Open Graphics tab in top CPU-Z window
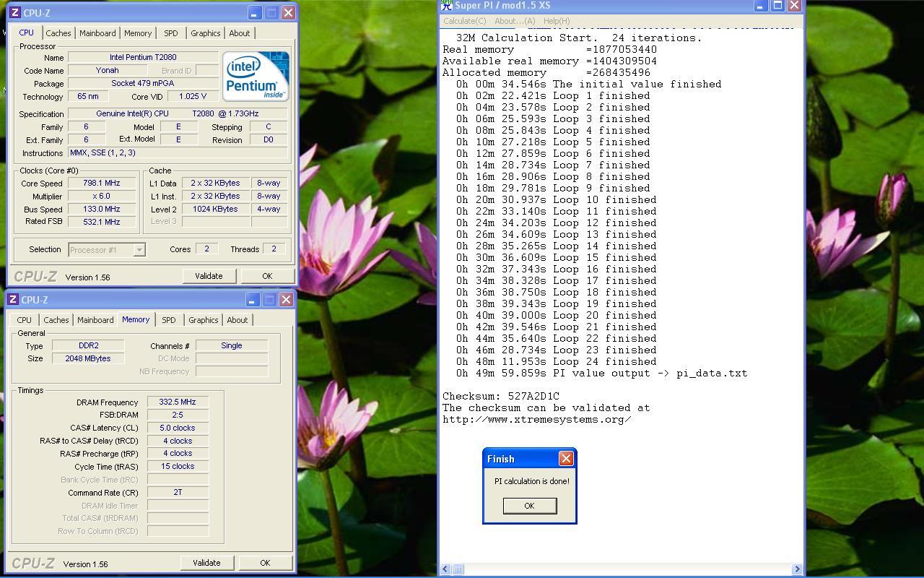The image size is (924, 578). coord(206,33)
